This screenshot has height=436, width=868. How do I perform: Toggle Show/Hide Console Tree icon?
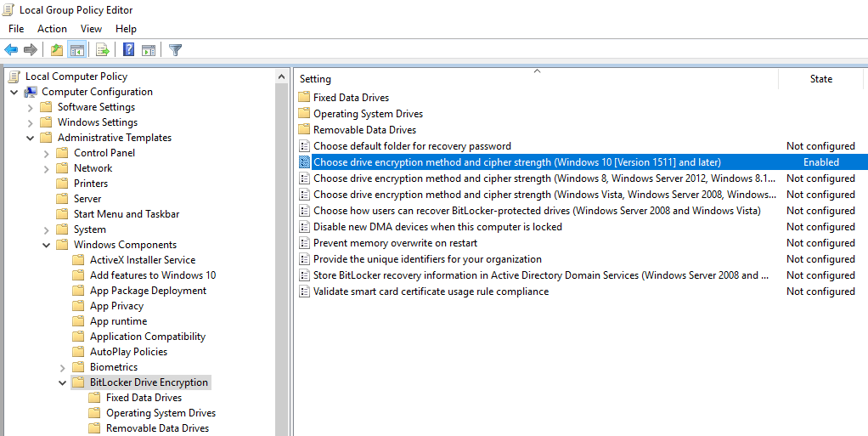(76, 50)
